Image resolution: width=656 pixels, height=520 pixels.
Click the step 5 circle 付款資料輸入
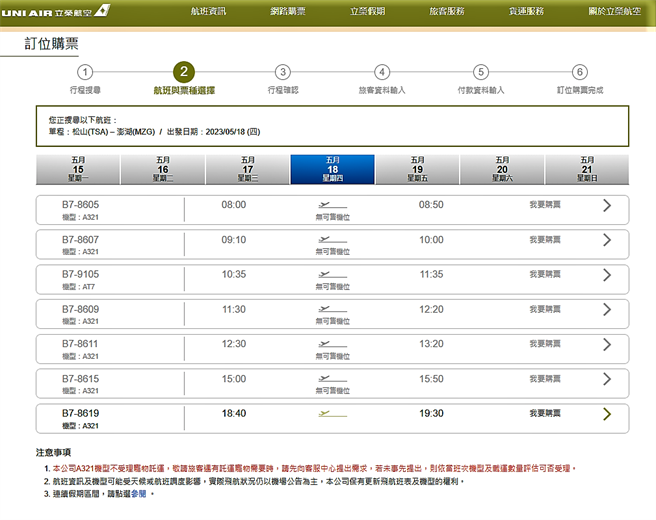pos(481,72)
